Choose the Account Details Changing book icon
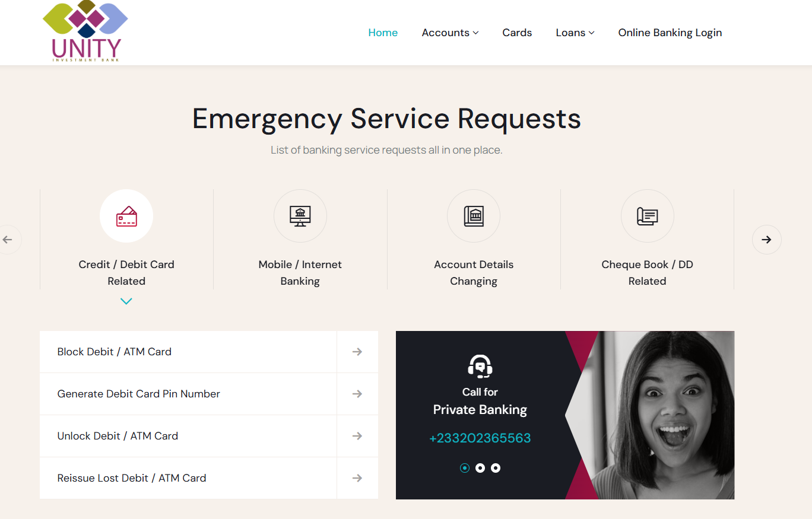The image size is (812, 519). tap(474, 216)
